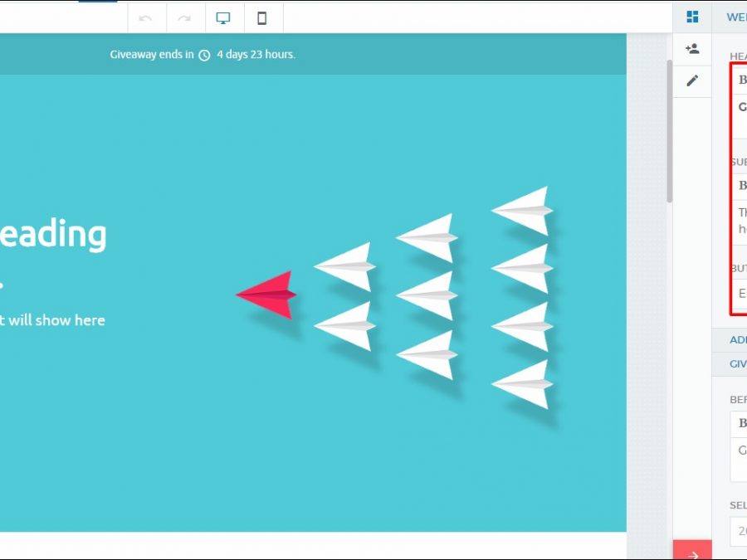Screen dimensions: 747x560
Task: Click the red paper plane in the image
Action: [266, 295]
